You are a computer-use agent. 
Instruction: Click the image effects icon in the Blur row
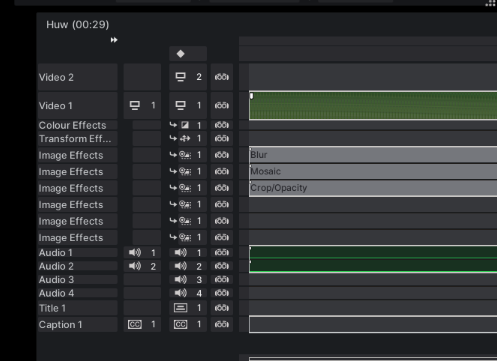pyautogui.click(x=185, y=155)
